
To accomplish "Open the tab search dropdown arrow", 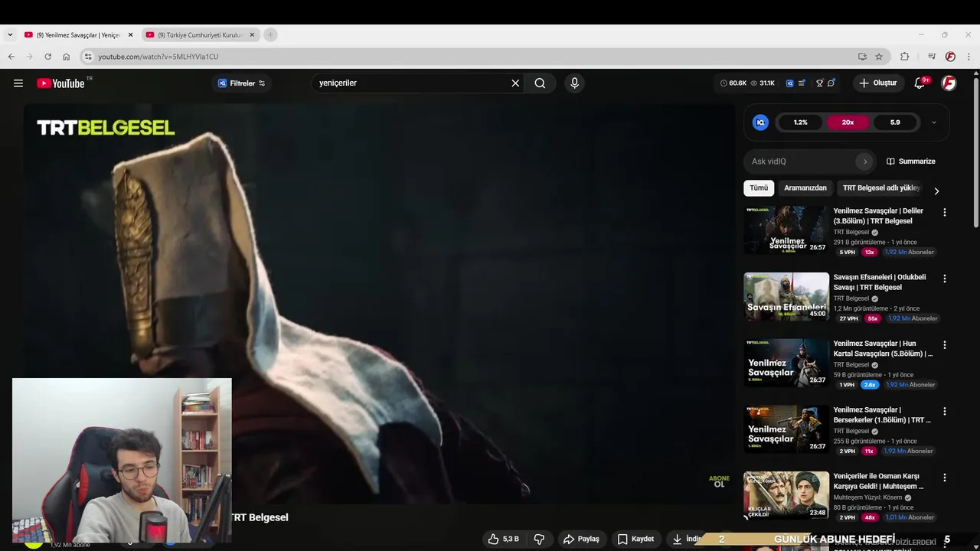I will click(10, 34).
